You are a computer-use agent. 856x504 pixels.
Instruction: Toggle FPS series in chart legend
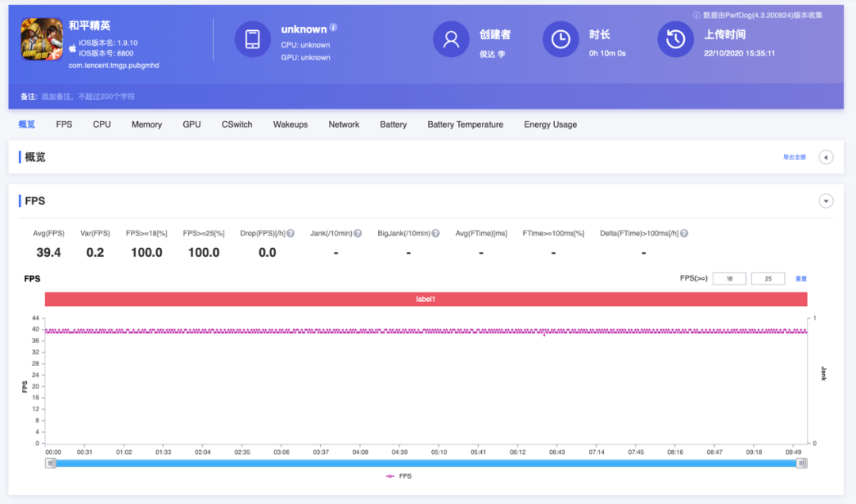[x=399, y=476]
